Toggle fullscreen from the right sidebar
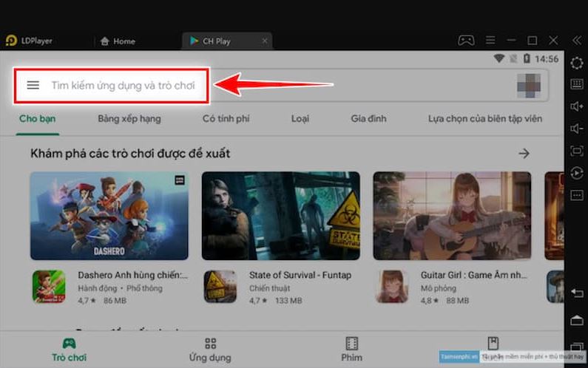Image resolution: width=588 pixels, height=368 pixels. coord(577,151)
